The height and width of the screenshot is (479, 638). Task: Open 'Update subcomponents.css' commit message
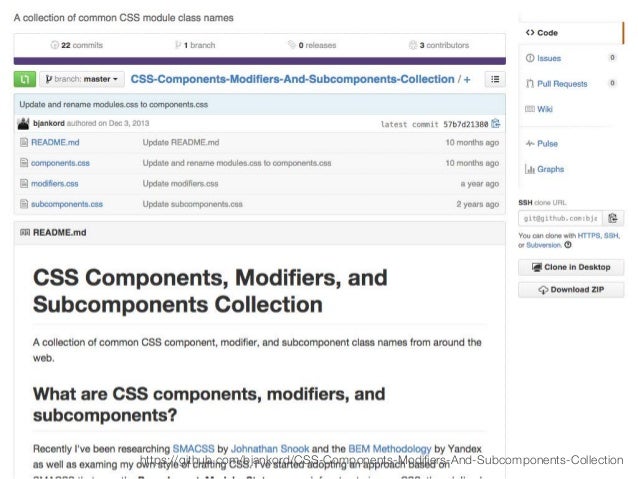[x=192, y=204]
